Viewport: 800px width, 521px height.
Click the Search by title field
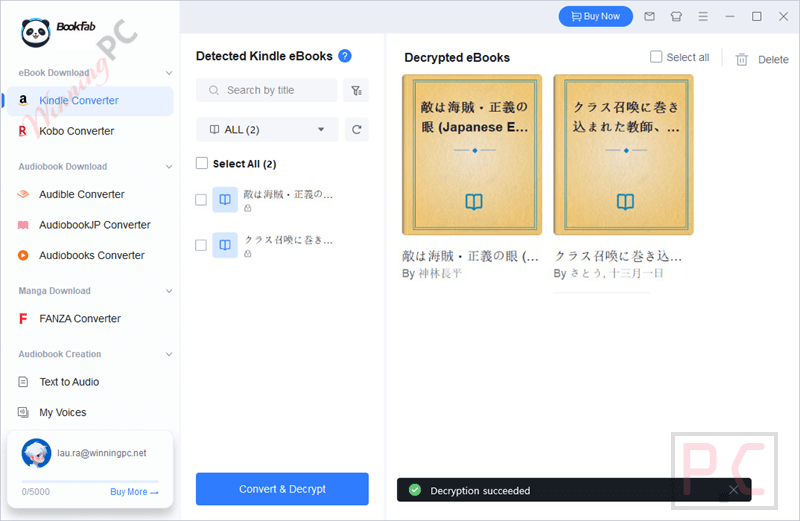pyautogui.click(x=267, y=90)
